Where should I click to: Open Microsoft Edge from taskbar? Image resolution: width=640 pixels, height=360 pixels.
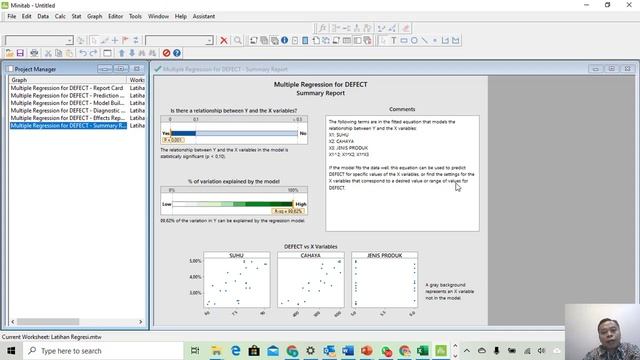pos(236,351)
